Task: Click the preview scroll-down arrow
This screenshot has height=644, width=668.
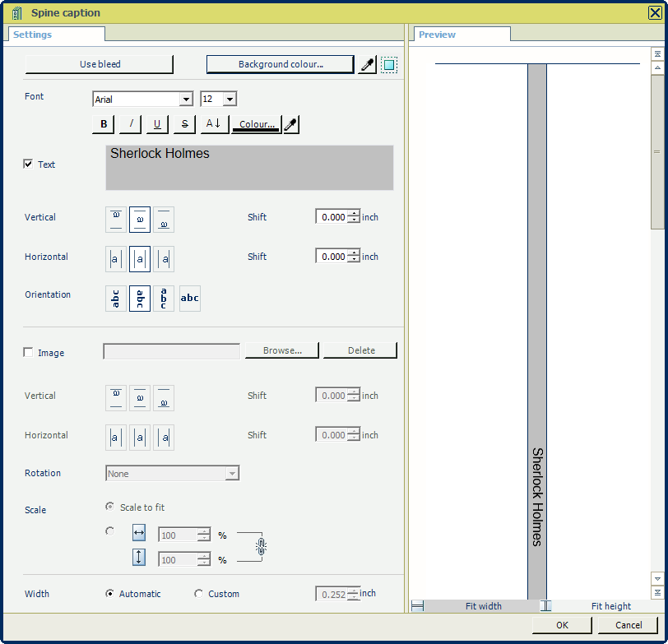Action: coord(657,579)
